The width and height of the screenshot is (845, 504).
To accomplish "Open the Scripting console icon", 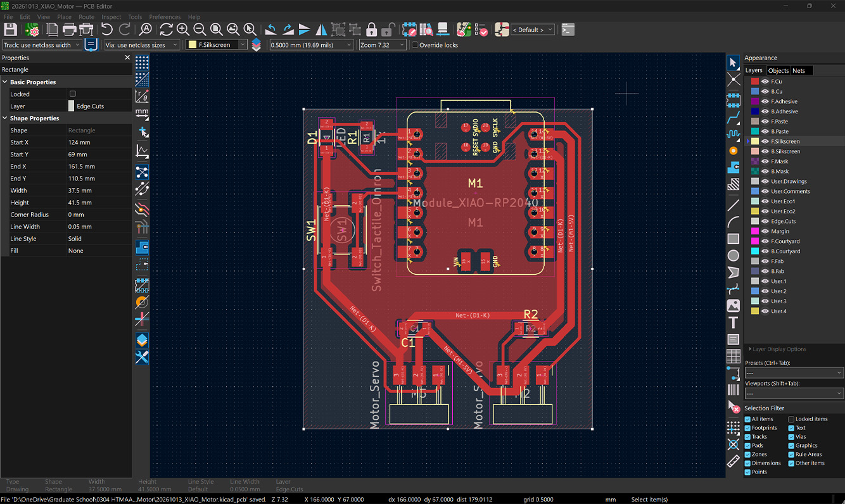I will [x=568, y=29].
